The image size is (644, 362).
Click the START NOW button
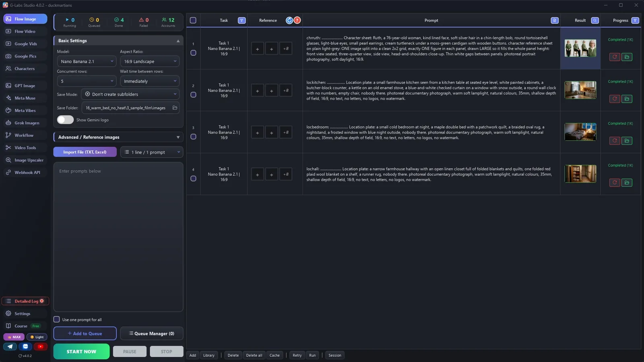pos(81,352)
